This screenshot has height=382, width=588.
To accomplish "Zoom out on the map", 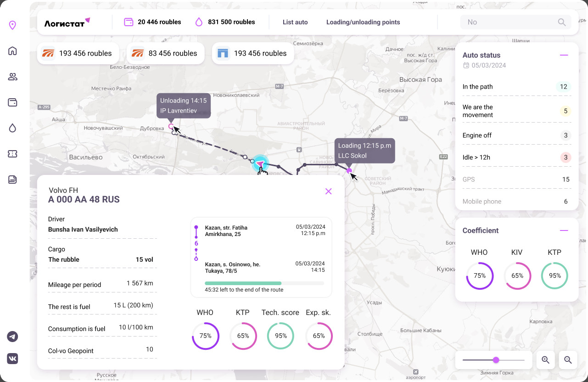I will pyautogui.click(x=568, y=360).
